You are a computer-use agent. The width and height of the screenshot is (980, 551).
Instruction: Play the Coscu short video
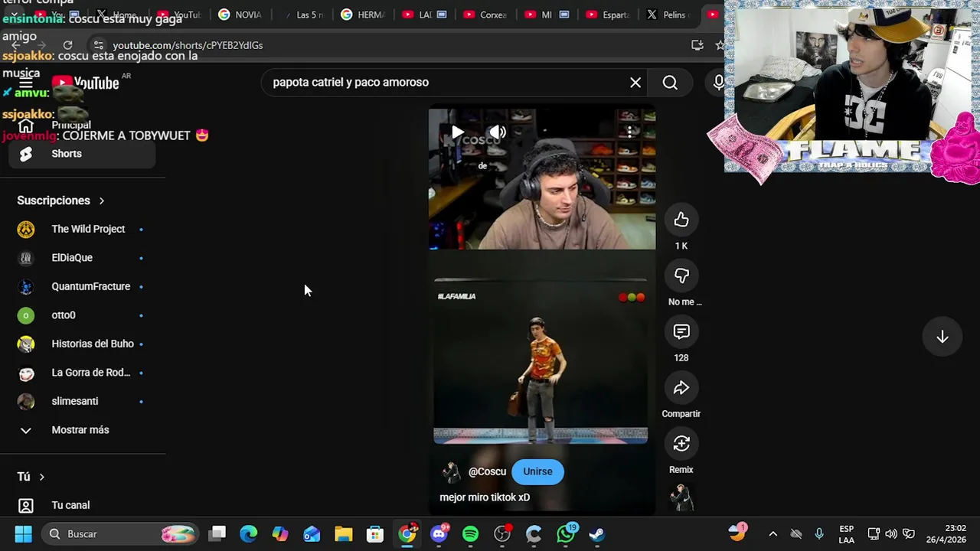click(457, 132)
